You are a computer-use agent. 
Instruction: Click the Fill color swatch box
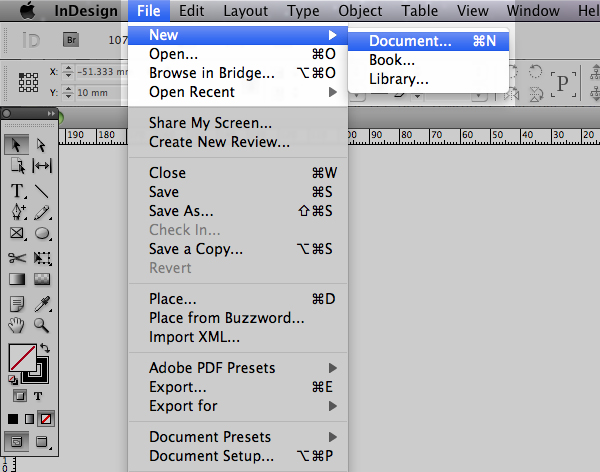coord(22,357)
